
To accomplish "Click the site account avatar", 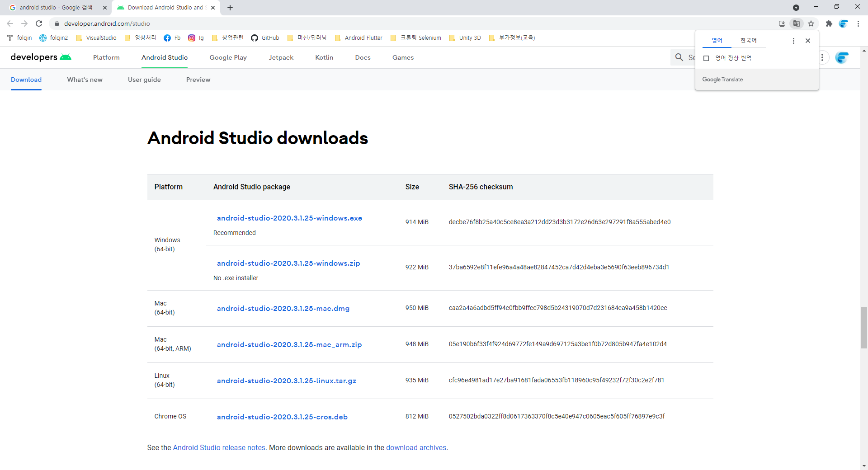I will click(842, 57).
